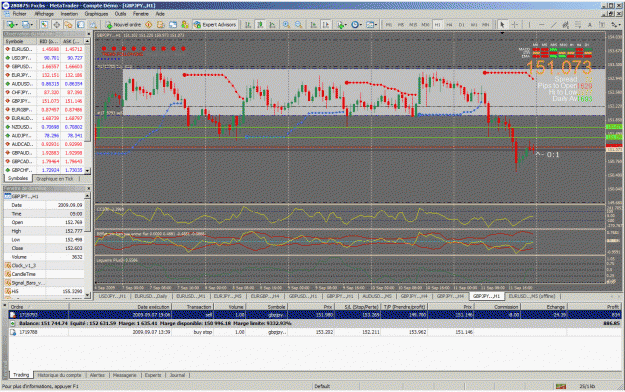Switch to H4 timeframe

point(450,25)
